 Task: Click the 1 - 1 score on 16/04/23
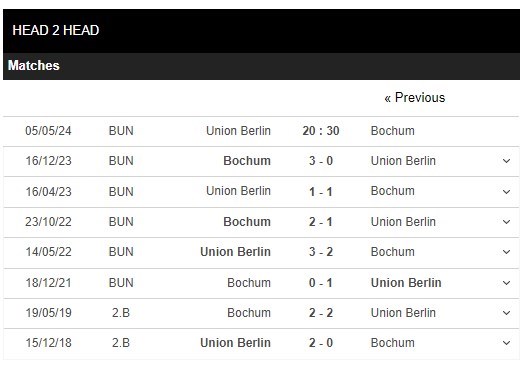321,192
